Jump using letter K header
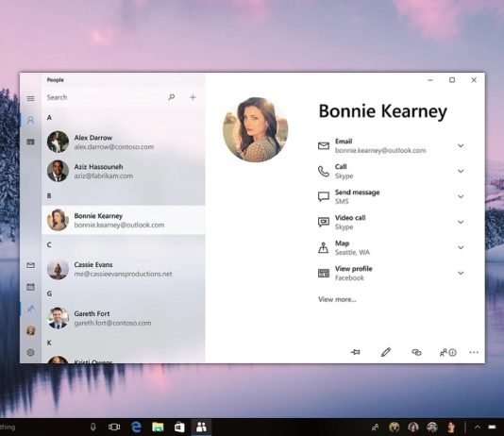The image size is (504, 436). (x=49, y=343)
